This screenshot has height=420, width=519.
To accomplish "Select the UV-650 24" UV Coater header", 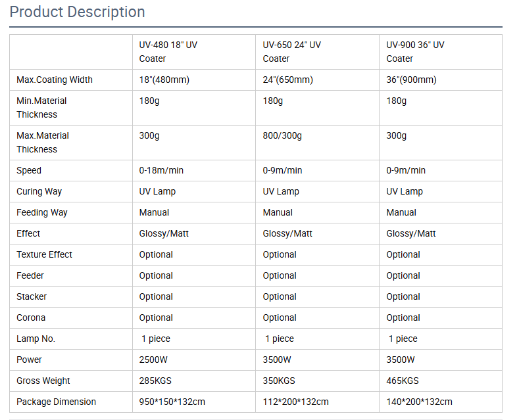I will [291, 51].
